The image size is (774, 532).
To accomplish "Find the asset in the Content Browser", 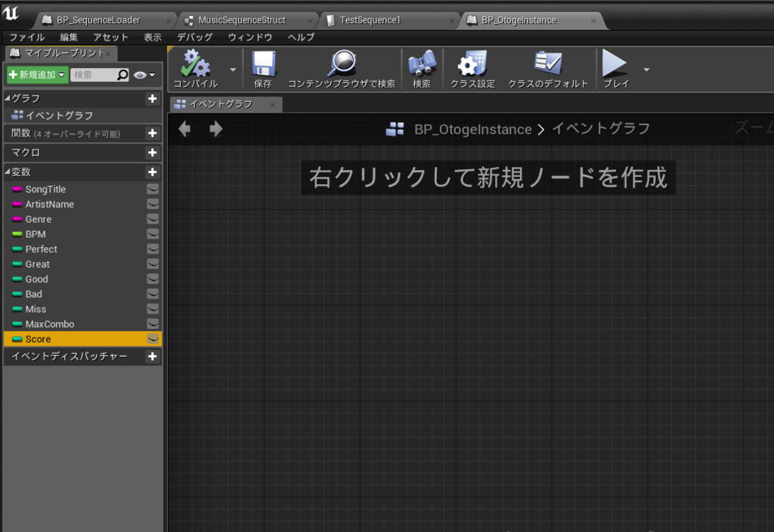I will [342, 69].
